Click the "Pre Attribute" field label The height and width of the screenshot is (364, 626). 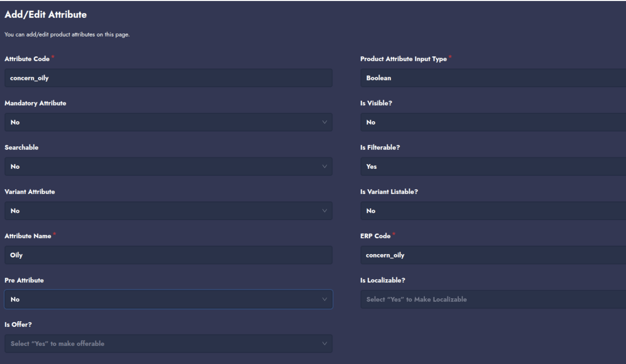[x=24, y=280]
